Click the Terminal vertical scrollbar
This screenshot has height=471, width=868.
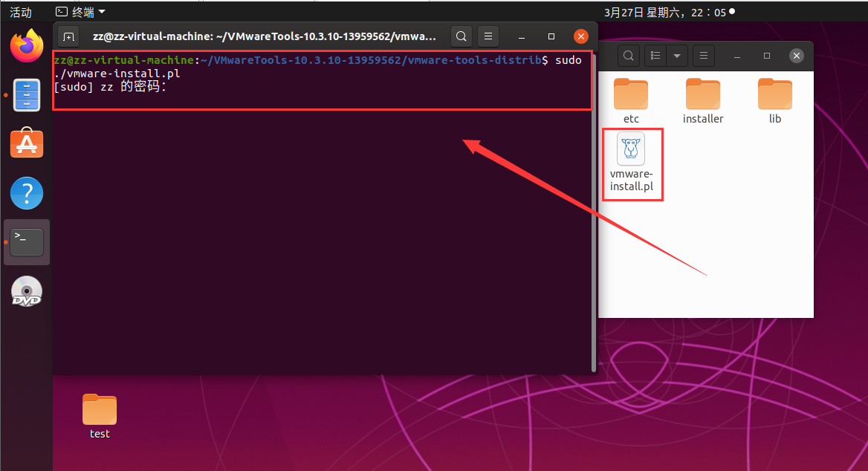tap(594, 212)
